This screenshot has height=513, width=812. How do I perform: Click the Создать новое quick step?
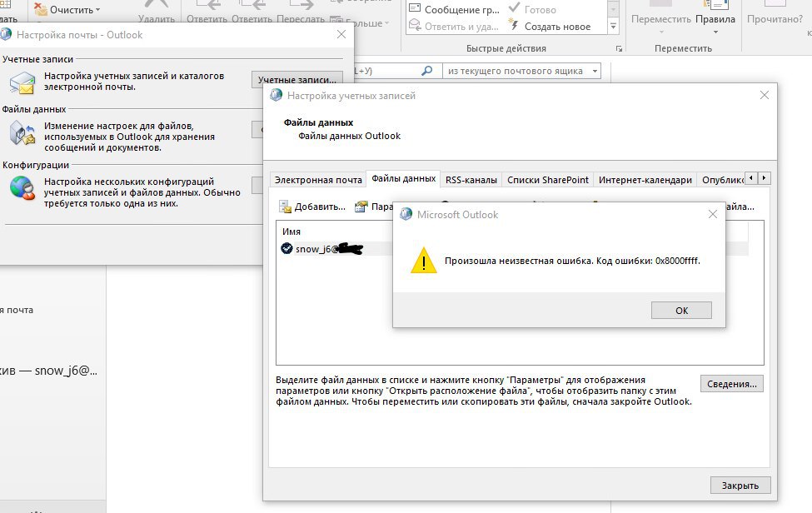coord(550,26)
